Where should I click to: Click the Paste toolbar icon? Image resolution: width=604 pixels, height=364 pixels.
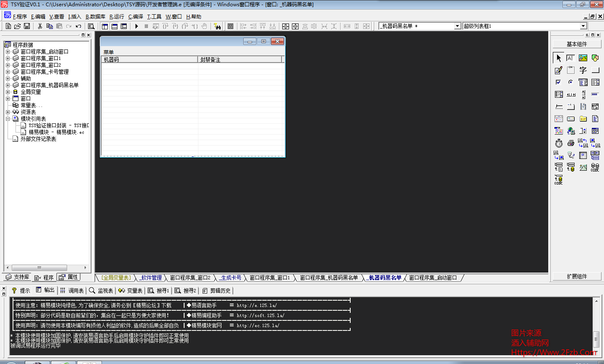click(x=60, y=26)
